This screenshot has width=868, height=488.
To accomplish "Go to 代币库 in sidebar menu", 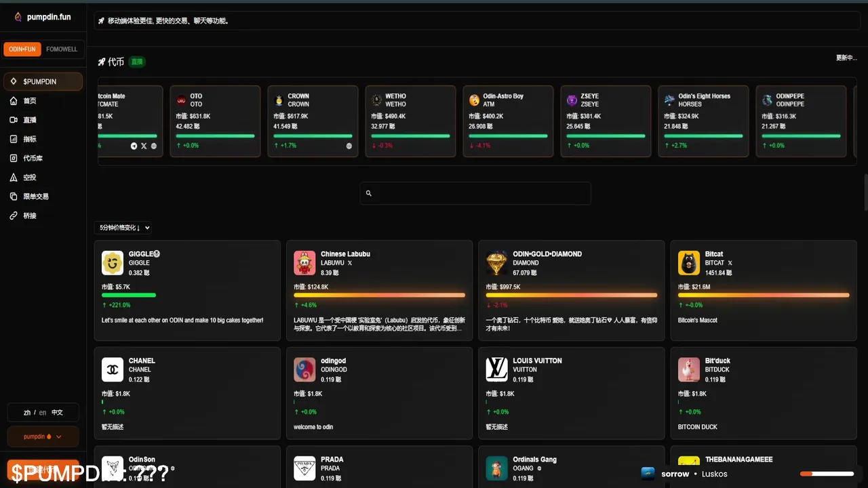I will 33,158.
